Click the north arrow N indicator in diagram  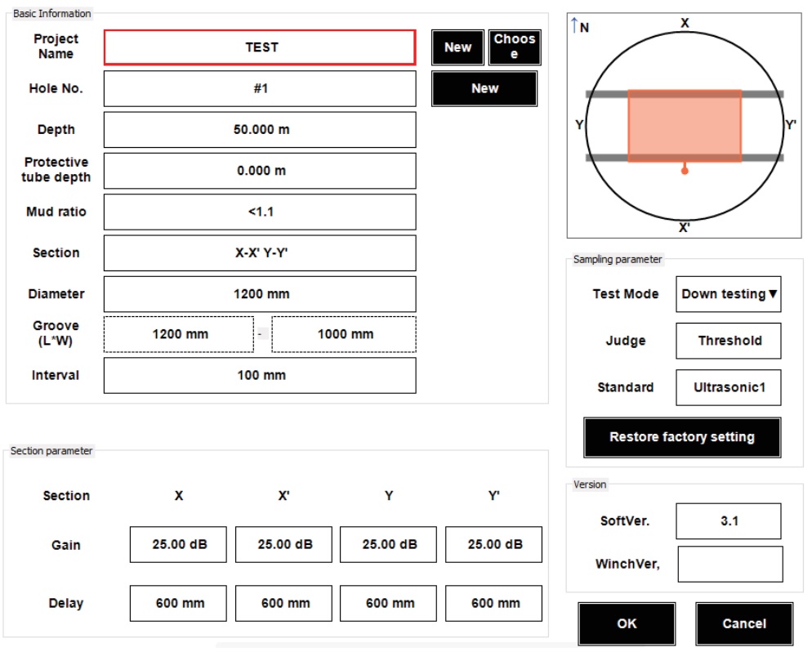(x=581, y=26)
